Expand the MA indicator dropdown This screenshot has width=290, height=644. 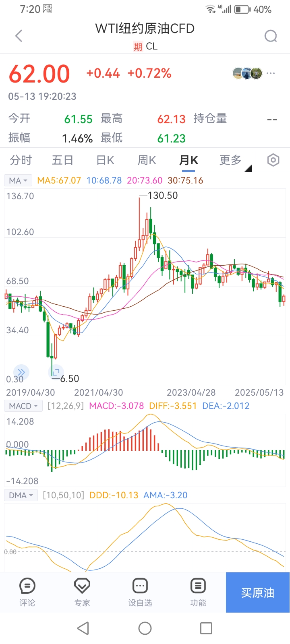pyautogui.click(x=19, y=180)
